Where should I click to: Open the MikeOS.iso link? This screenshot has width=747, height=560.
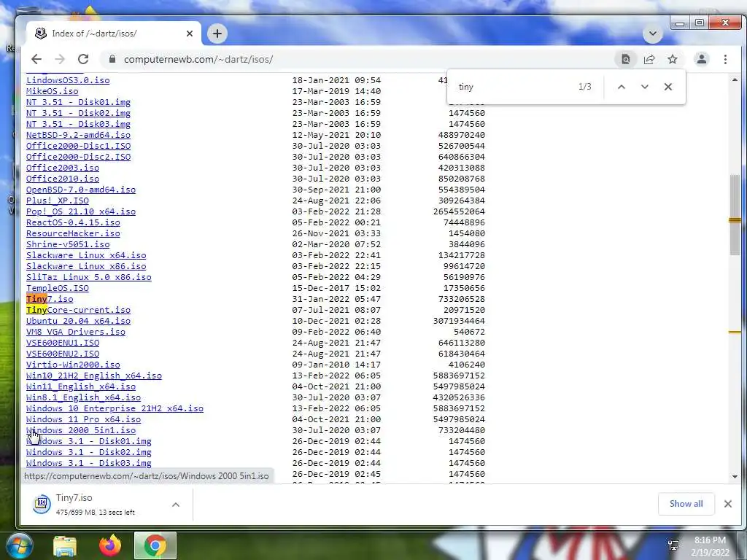[x=53, y=91]
